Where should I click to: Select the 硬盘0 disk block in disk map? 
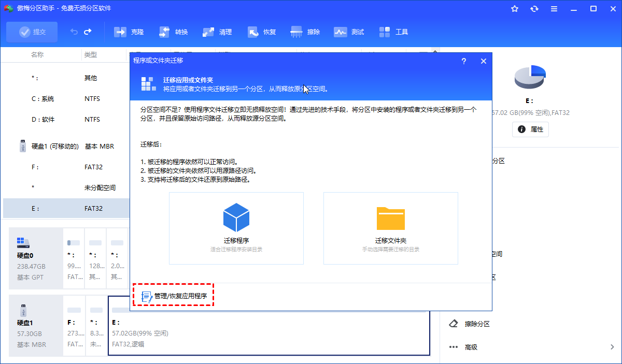pos(36,258)
